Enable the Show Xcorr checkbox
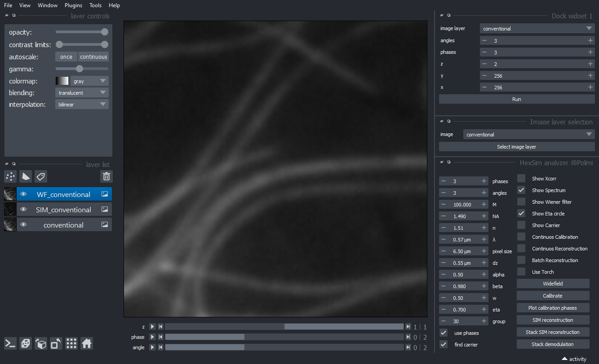The width and height of the screenshot is (599, 364). point(521,179)
